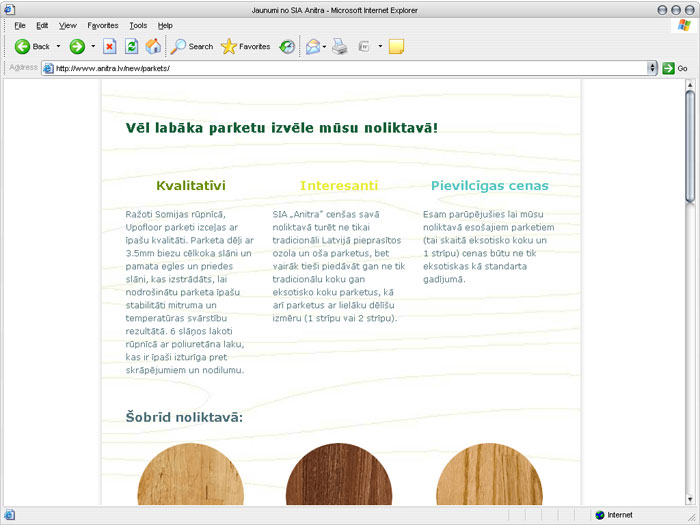Open the Forward history dropdown arrow
The height and width of the screenshot is (525, 700).
[x=93, y=46]
